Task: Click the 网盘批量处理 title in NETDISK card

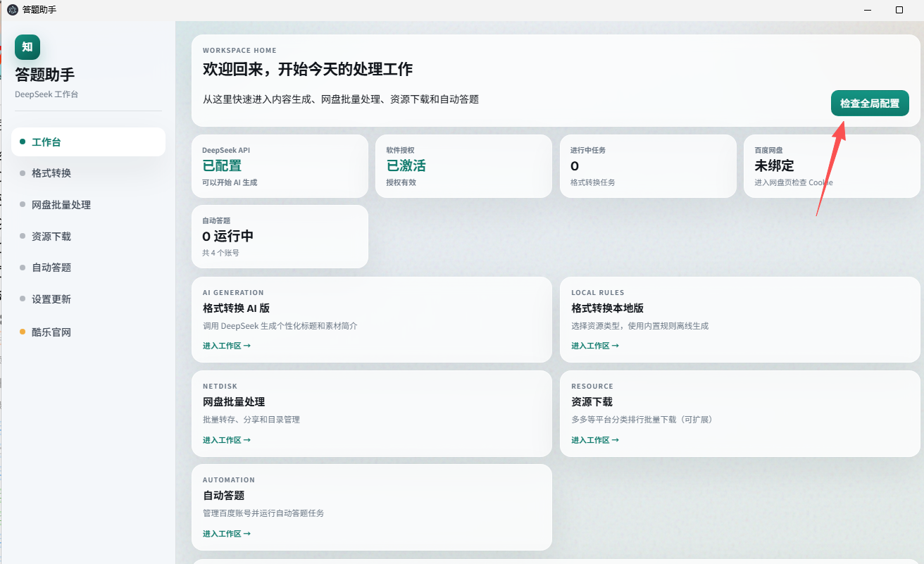Action: pyautogui.click(x=234, y=402)
